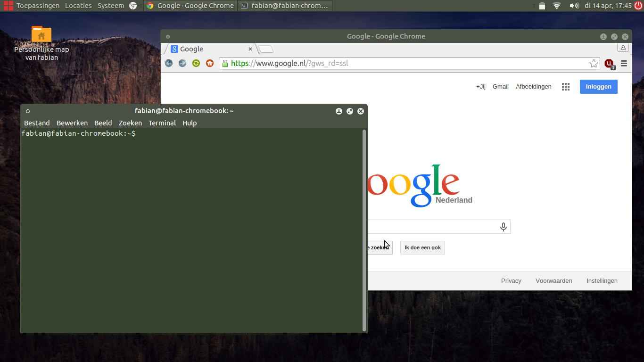Open Instellingen footer link

coord(602,281)
